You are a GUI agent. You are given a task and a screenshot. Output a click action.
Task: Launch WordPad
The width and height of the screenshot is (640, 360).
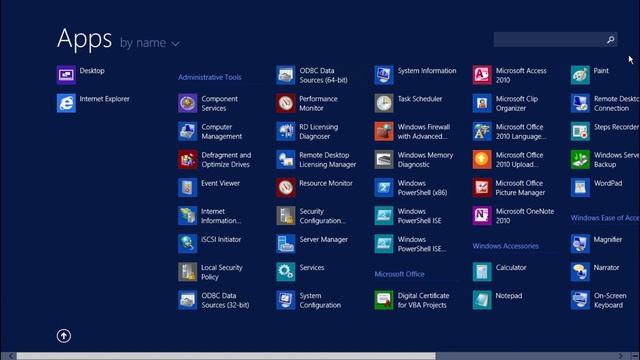[x=597, y=187]
